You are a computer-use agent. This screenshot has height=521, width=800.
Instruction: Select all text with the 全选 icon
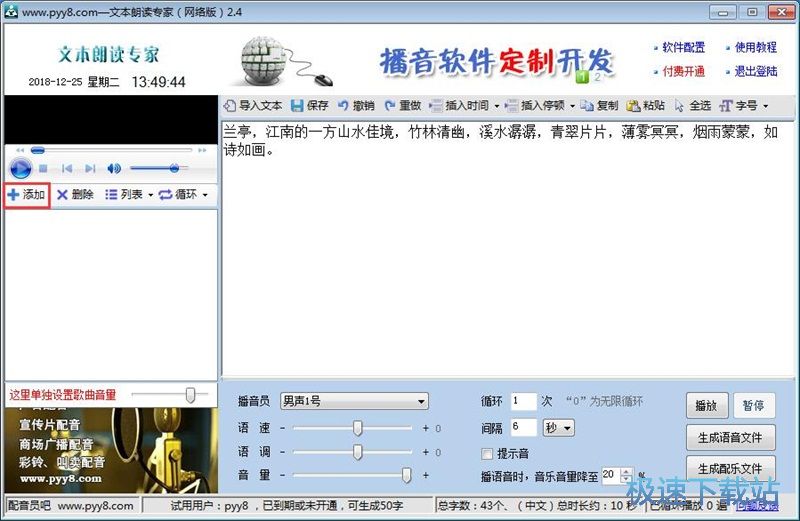click(679, 106)
